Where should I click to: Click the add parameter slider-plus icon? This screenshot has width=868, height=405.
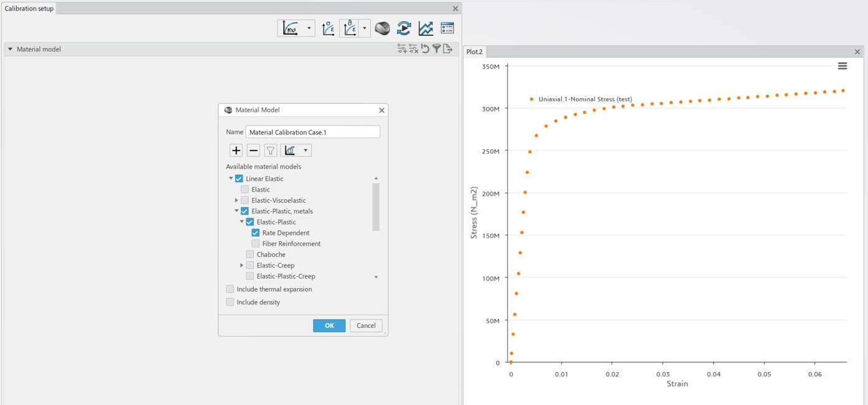point(402,49)
